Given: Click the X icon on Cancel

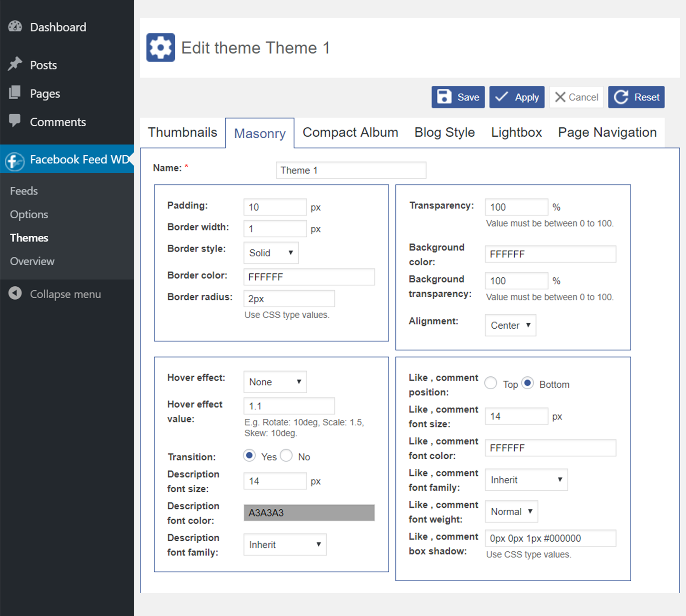Looking at the screenshot, I should pyautogui.click(x=560, y=97).
